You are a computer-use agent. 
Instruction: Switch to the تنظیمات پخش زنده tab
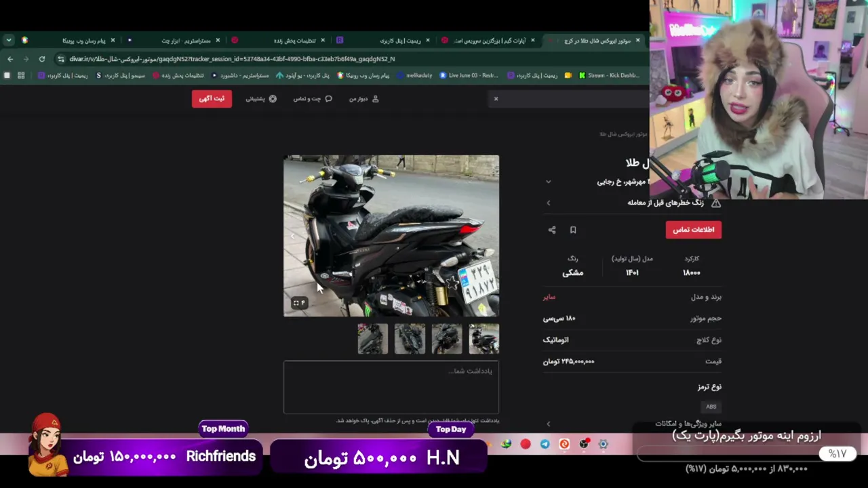(x=279, y=41)
